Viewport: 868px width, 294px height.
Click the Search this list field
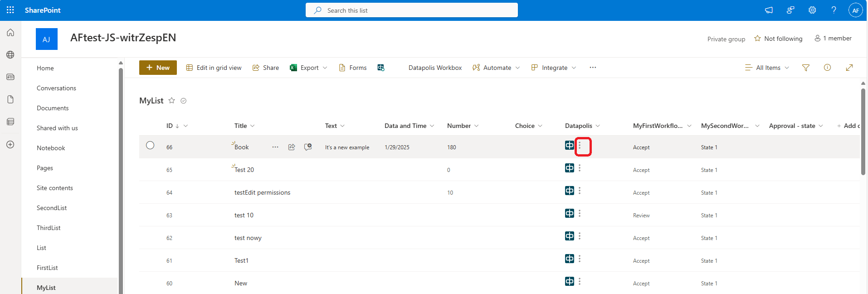(411, 10)
